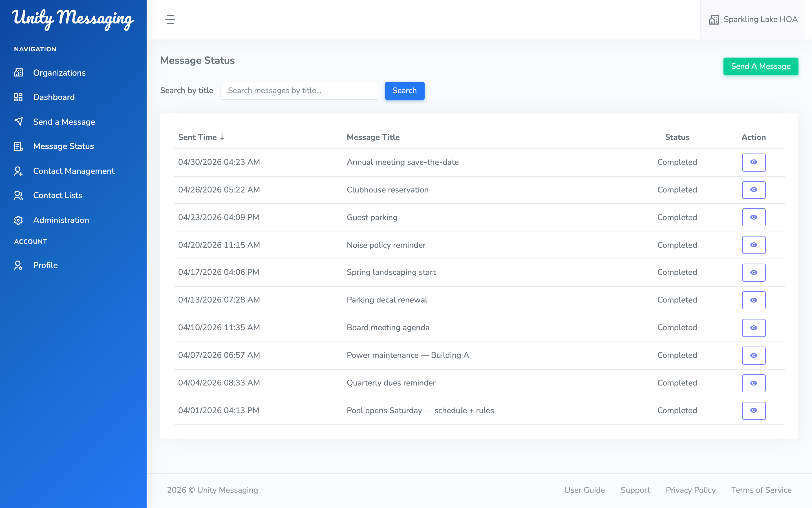Screen dimensions: 812x508
Task: View the Parking decal renewal message
Action: point(754,300)
